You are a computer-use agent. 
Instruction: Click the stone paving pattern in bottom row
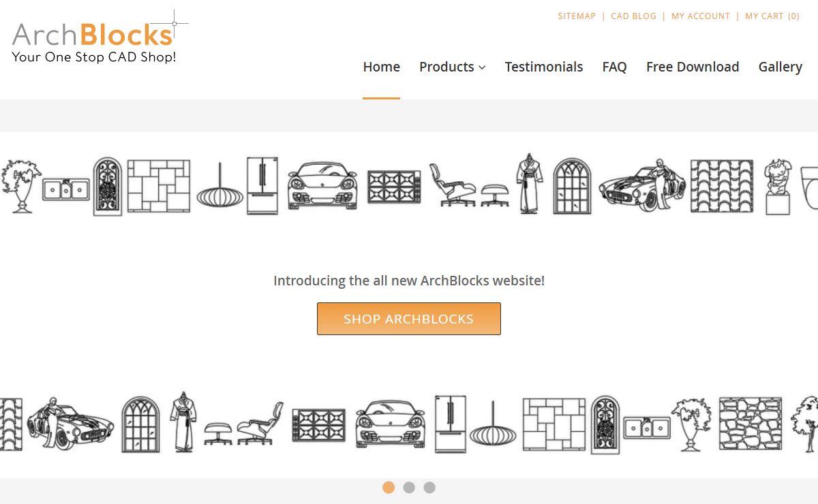[x=554, y=425]
